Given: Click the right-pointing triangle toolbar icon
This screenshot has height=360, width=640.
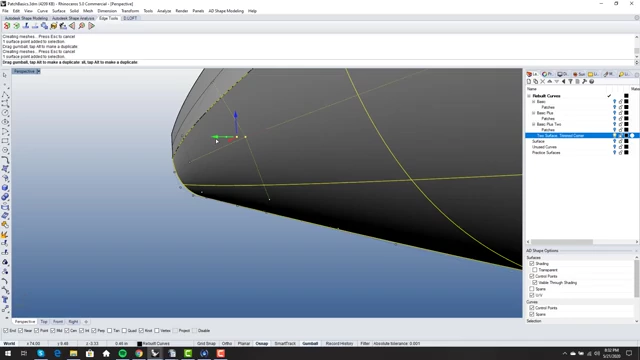Looking at the screenshot, I should (x=91, y=26).
